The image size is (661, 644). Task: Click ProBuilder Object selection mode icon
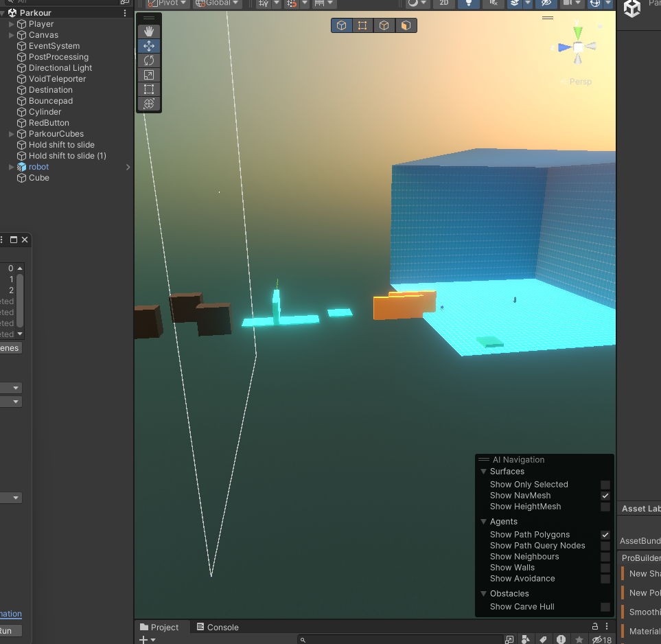341,25
